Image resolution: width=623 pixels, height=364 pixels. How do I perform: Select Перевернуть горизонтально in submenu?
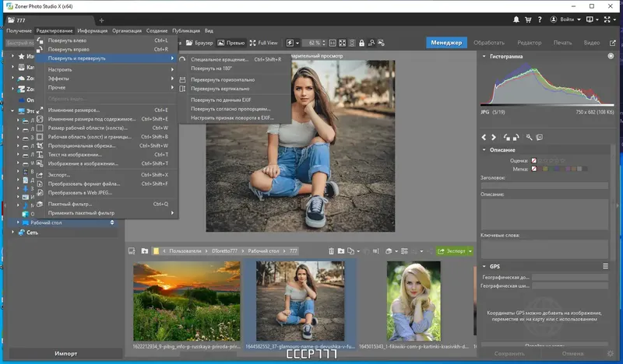[x=222, y=79]
